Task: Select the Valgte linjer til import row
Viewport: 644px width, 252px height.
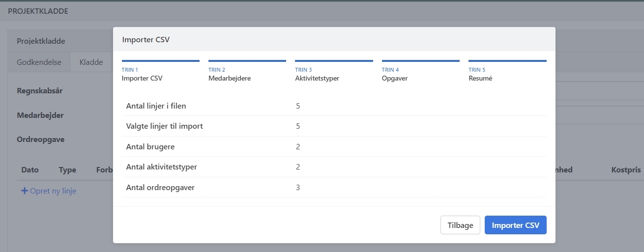Action: pyautogui.click(x=334, y=126)
